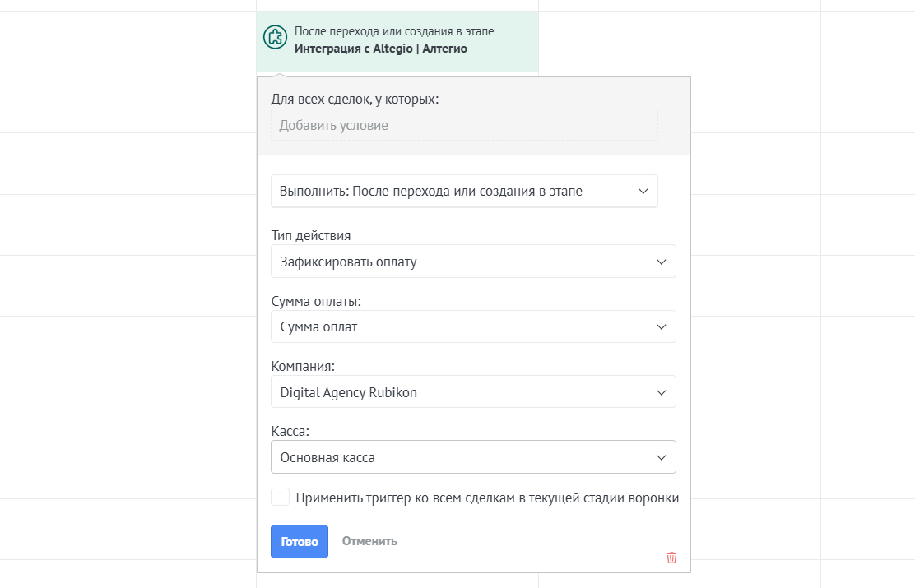Click the 'Отменить' link
This screenshot has height=588, width=915.
(x=369, y=541)
